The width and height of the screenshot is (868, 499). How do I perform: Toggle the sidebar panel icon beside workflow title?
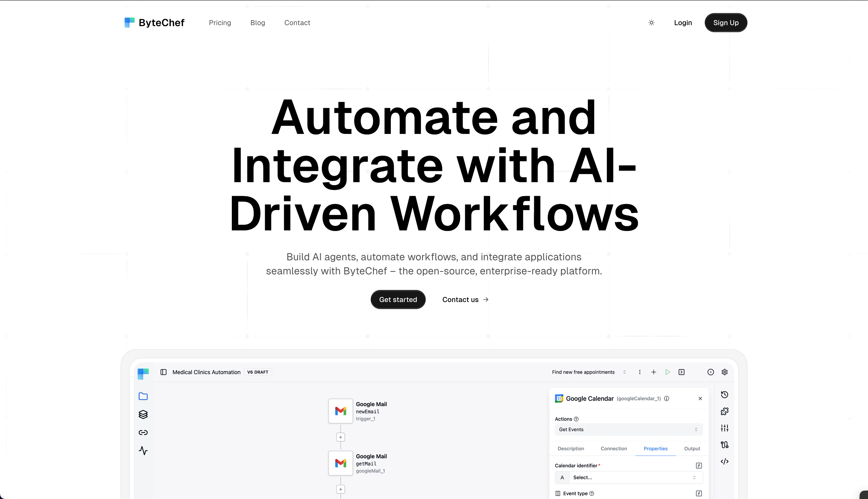[164, 372]
